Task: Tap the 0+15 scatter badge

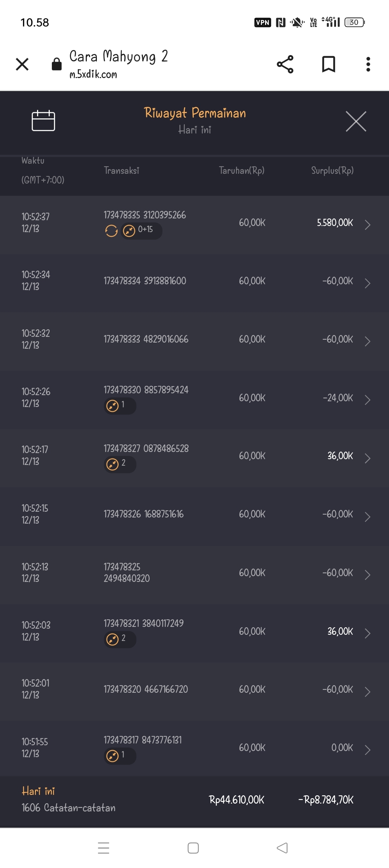Action: click(x=141, y=231)
